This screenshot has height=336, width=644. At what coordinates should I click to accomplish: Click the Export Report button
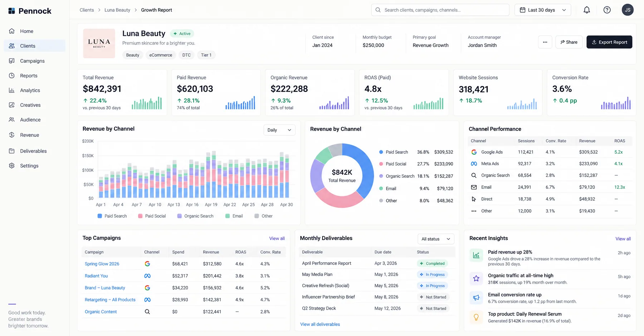click(x=609, y=42)
